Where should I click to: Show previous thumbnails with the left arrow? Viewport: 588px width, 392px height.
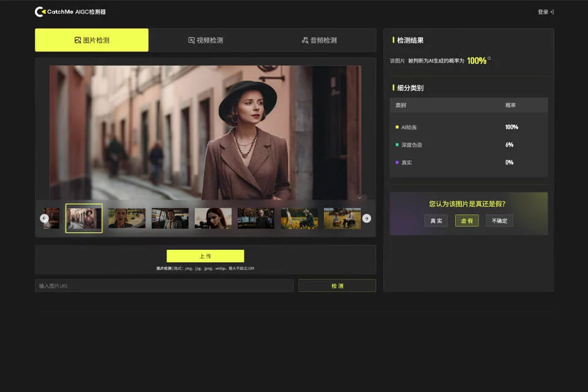click(44, 218)
